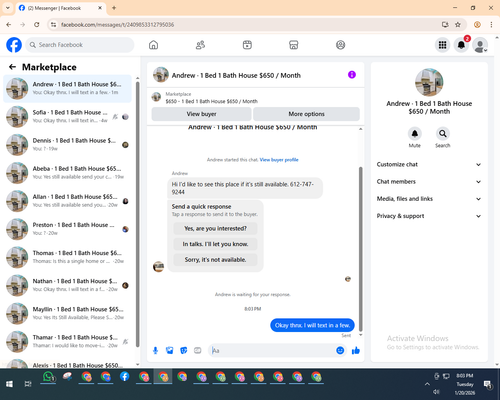500x400 pixels.
Task: Reload the page with refresh icon
Action: (x=37, y=25)
